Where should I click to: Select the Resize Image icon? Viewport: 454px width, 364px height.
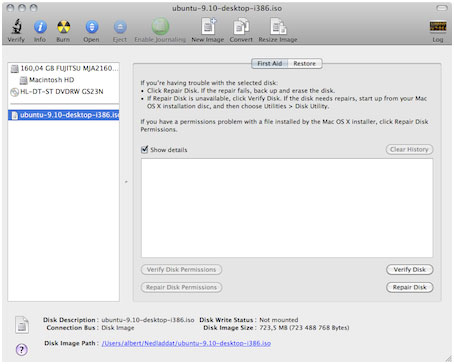pos(278,26)
